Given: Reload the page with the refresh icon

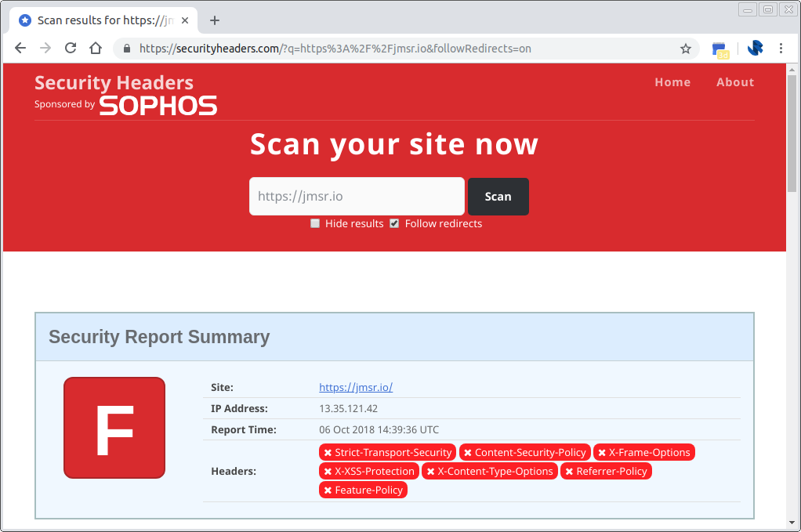Looking at the screenshot, I should pos(71,48).
